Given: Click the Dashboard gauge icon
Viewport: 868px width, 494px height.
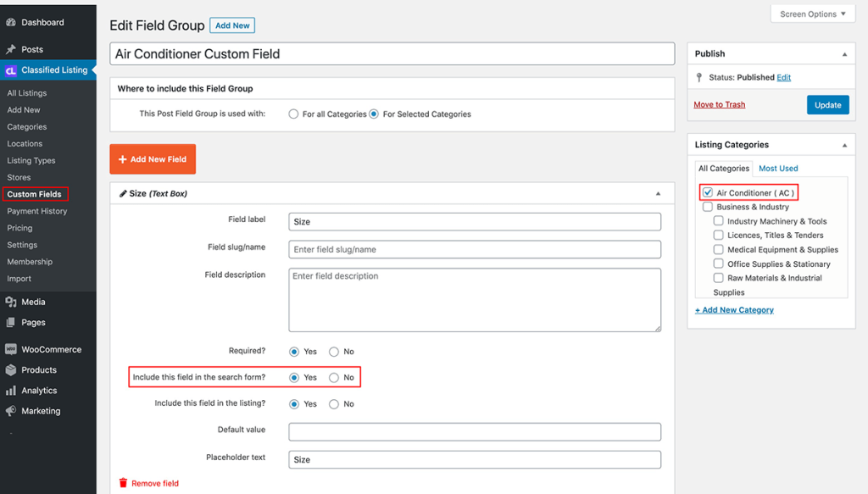Looking at the screenshot, I should tap(10, 23).
